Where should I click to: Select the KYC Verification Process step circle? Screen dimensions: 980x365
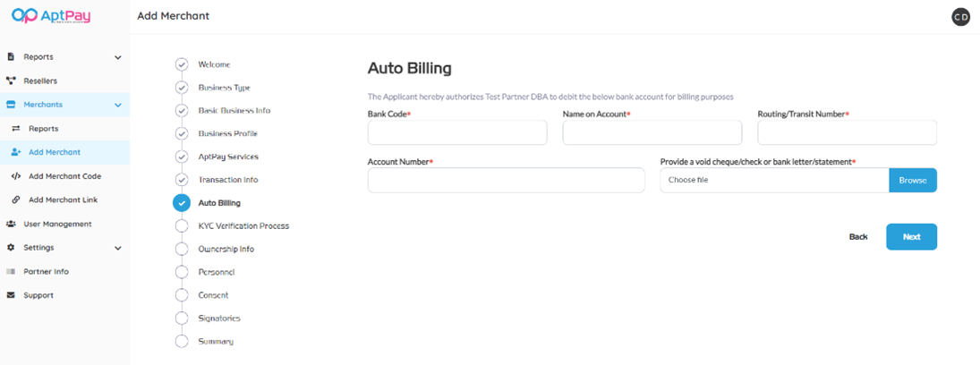[x=182, y=225]
